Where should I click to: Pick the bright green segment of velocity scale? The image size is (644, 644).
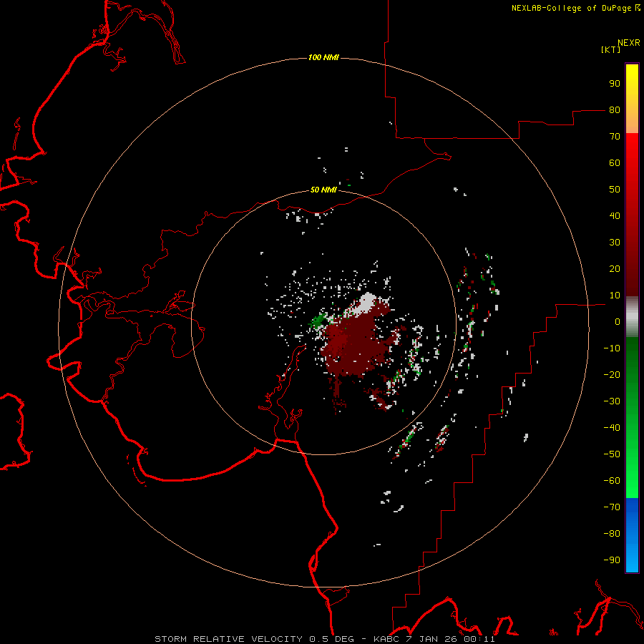click(632, 417)
